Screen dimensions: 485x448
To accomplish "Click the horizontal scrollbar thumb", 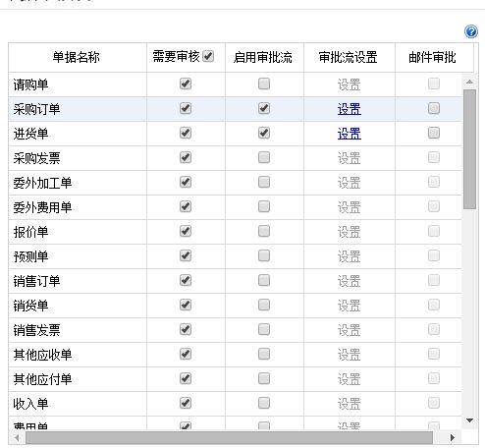I will click(229, 437).
